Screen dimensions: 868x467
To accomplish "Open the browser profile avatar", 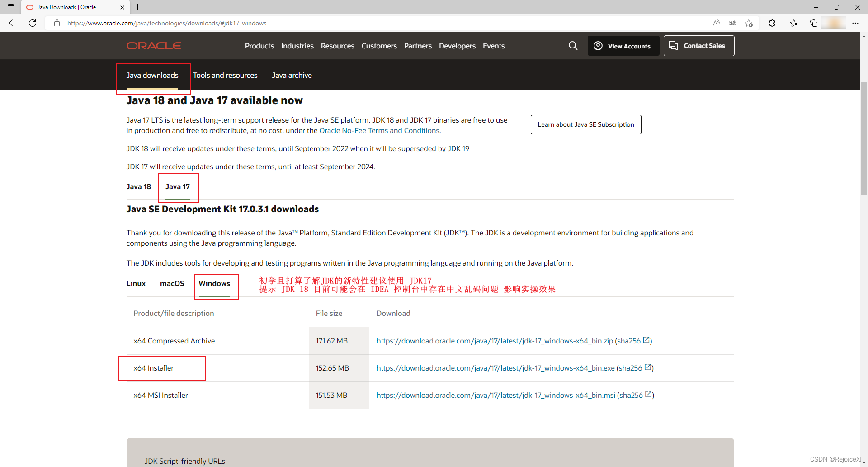I will coord(834,23).
